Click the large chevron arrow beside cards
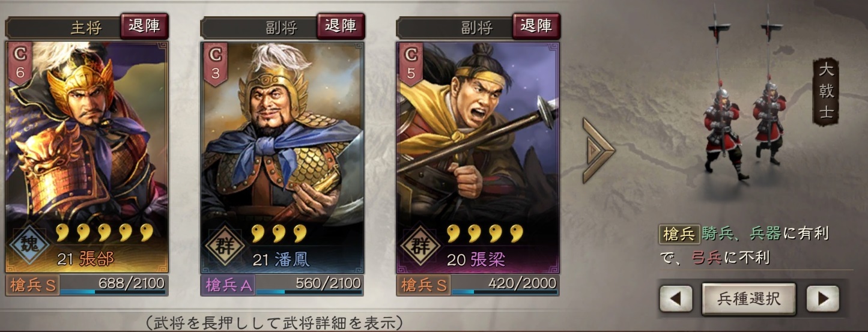This screenshot has width=868, height=332. (x=598, y=151)
